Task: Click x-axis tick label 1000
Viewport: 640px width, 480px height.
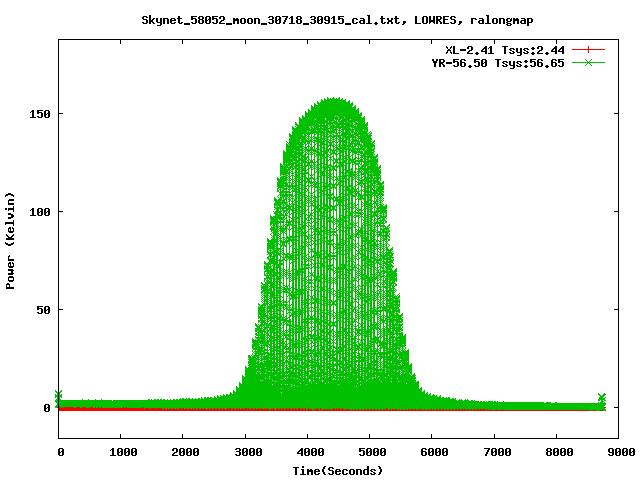Action: [x=123, y=452]
